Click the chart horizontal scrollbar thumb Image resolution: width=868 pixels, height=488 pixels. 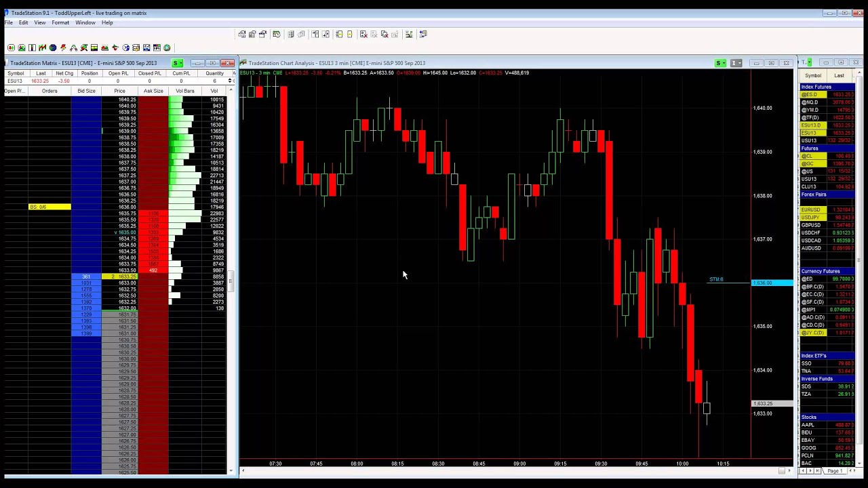point(781,470)
